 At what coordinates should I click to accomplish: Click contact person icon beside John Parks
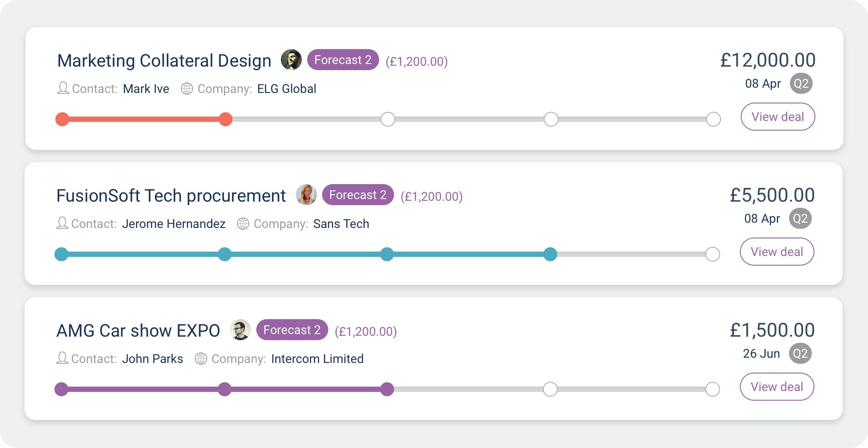[x=62, y=358]
